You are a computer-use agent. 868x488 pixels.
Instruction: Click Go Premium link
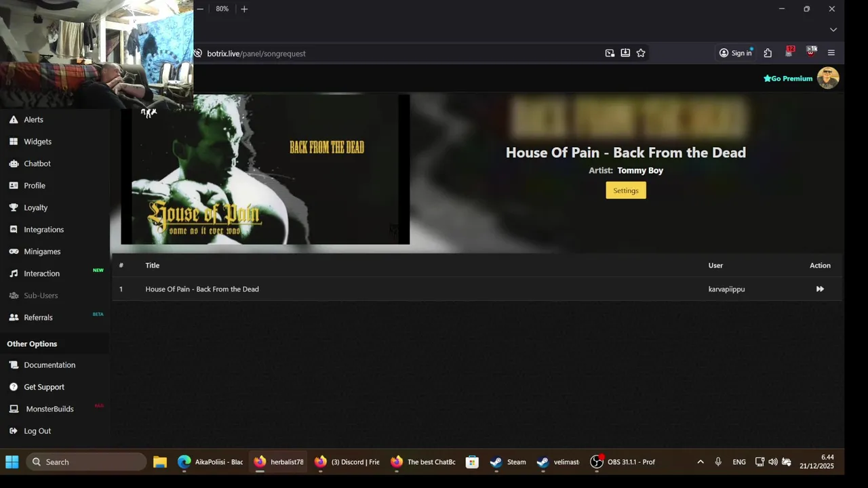pyautogui.click(x=788, y=79)
